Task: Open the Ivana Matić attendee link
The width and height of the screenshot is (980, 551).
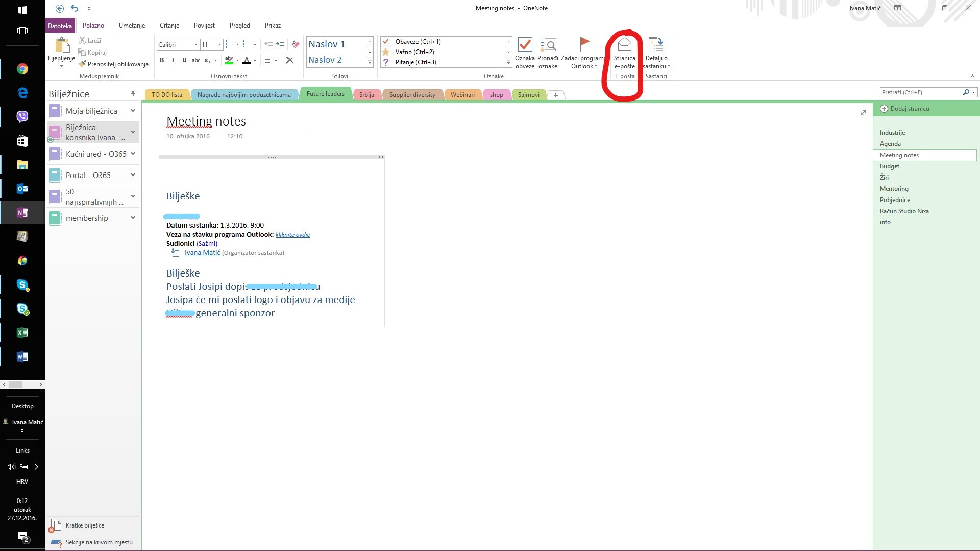Action: coord(203,253)
